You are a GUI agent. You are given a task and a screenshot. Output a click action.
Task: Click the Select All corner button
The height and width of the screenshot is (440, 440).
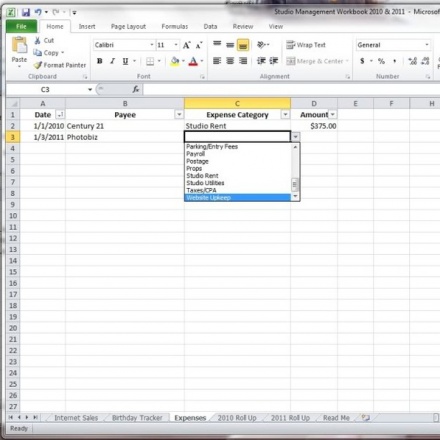[x=13, y=103]
